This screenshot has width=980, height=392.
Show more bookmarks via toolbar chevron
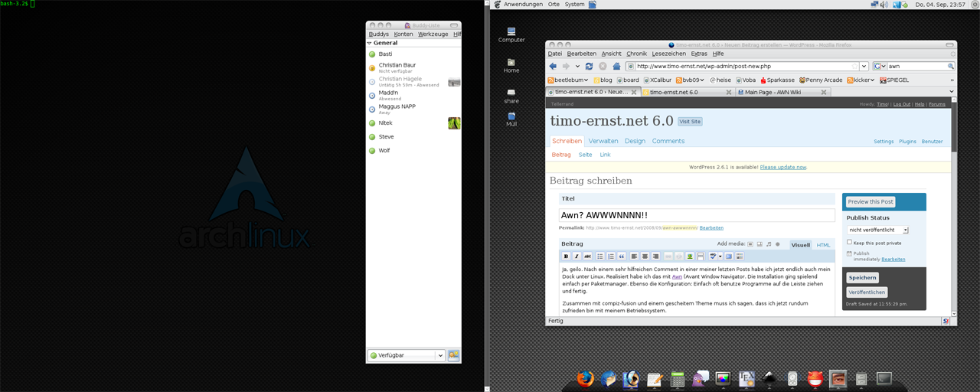pos(952,80)
